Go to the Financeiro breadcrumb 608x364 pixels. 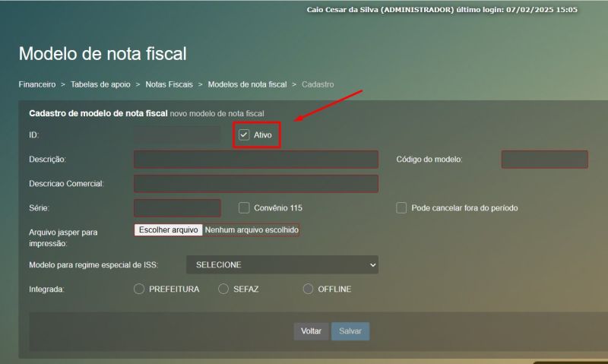(x=36, y=84)
